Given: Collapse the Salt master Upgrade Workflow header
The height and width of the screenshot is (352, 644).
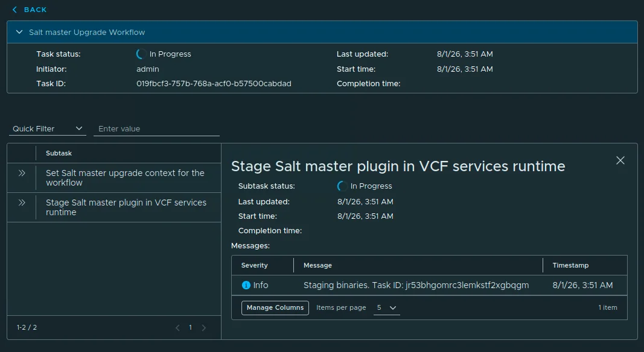Looking at the screenshot, I should [19, 32].
